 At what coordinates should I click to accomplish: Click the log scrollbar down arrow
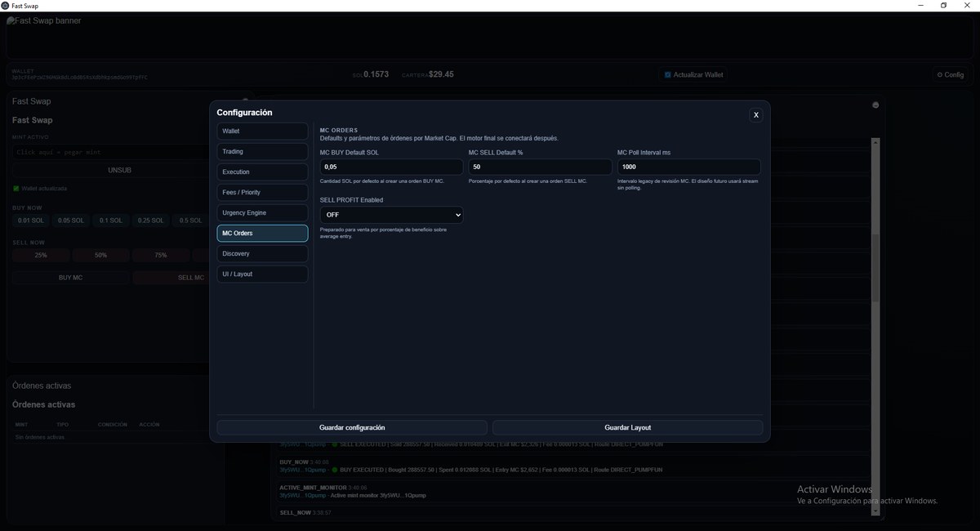[x=876, y=511]
